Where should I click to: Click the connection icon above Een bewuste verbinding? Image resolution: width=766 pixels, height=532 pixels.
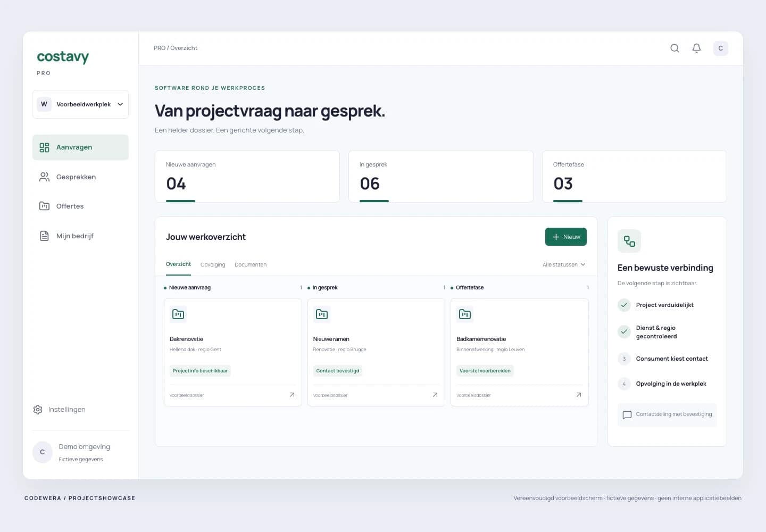[629, 241]
